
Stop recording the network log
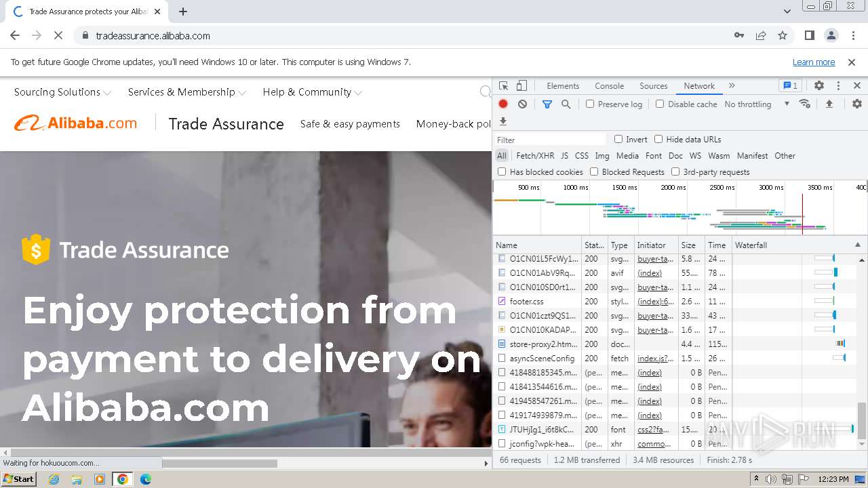(503, 104)
